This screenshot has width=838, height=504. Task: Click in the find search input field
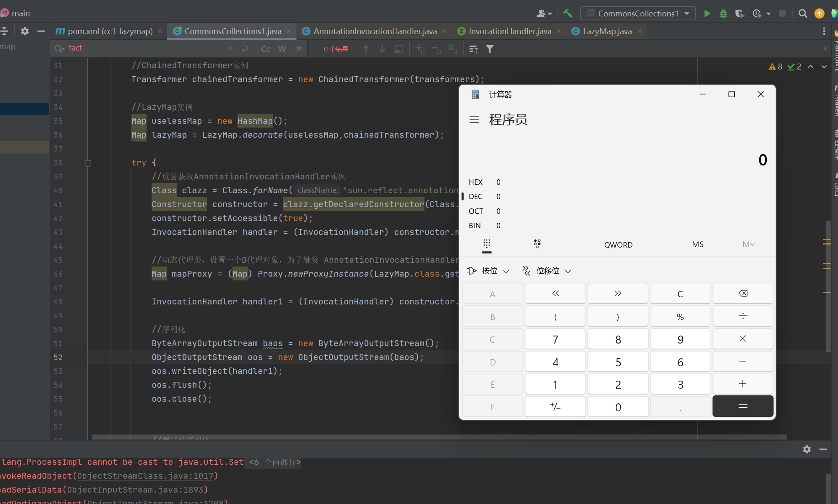[x=145, y=48]
